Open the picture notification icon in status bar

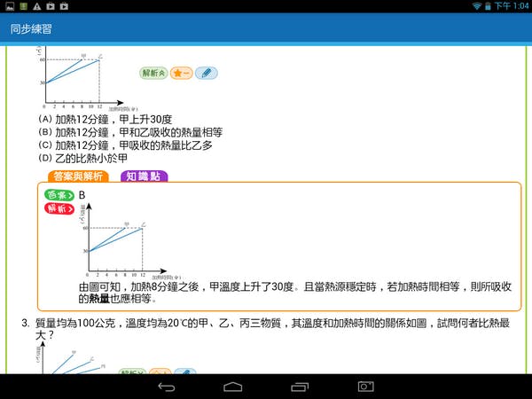(x=10, y=6)
